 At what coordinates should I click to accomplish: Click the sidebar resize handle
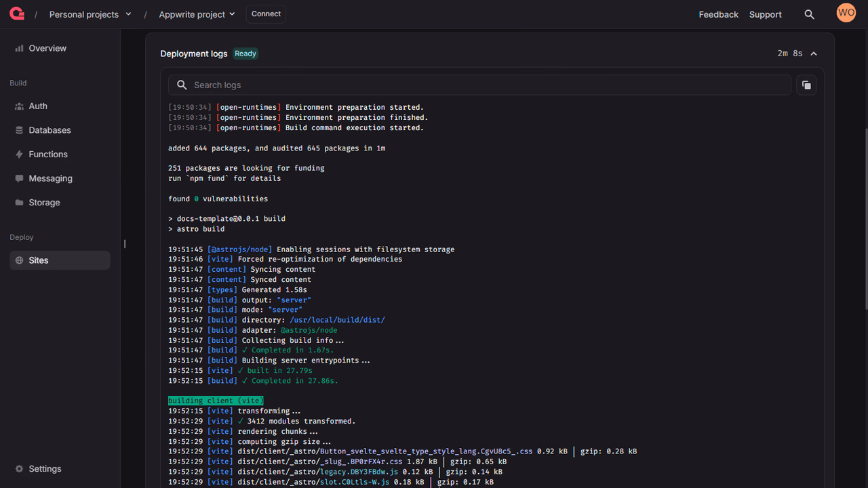click(x=125, y=244)
